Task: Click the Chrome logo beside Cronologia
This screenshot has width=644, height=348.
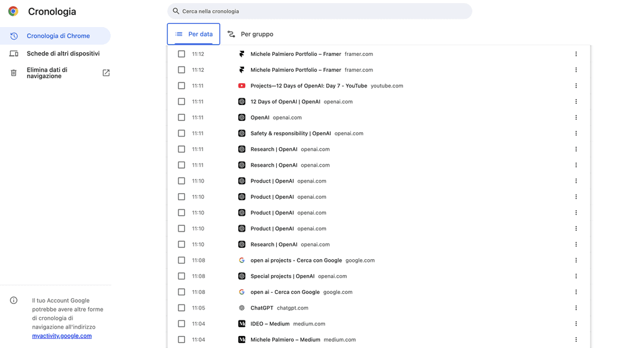Action: click(13, 11)
